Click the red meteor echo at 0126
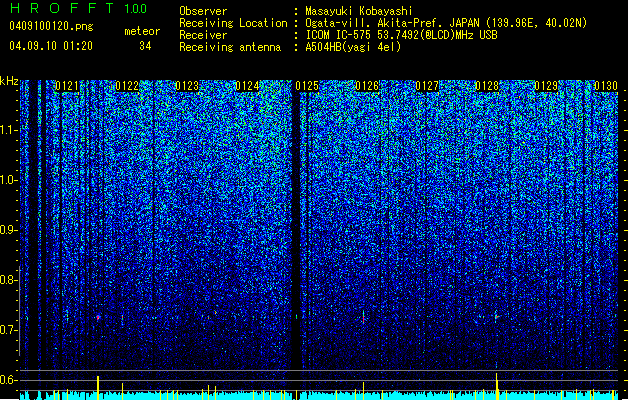629x400 pixels. [x=363, y=319]
